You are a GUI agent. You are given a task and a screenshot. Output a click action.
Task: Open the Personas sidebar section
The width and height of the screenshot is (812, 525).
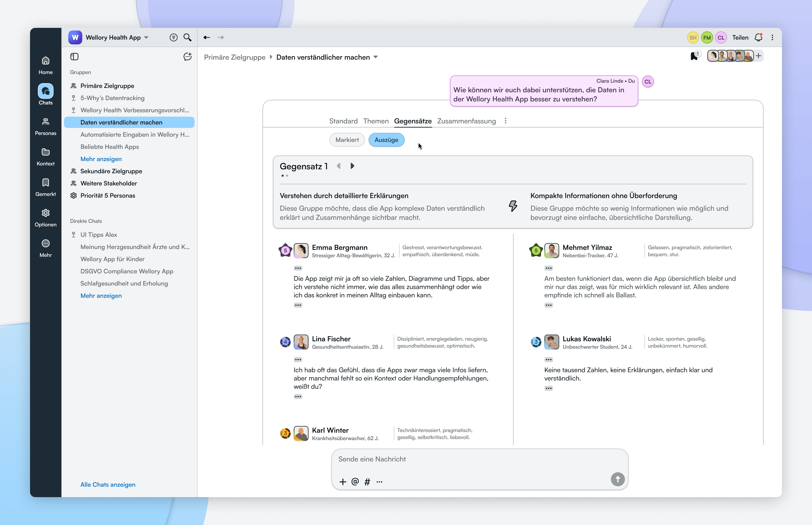45,126
